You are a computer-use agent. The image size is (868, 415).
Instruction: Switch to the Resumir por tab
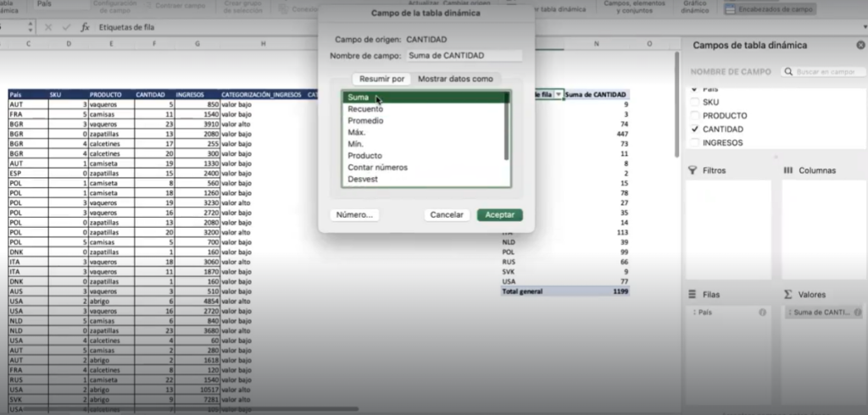(382, 79)
